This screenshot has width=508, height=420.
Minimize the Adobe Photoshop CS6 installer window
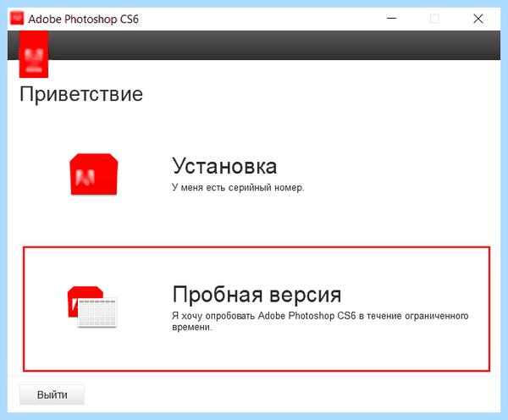tap(391, 19)
